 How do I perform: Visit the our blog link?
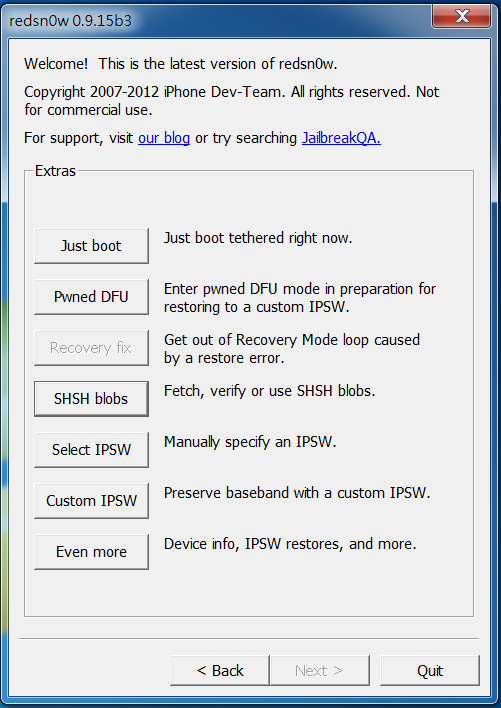coord(164,138)
